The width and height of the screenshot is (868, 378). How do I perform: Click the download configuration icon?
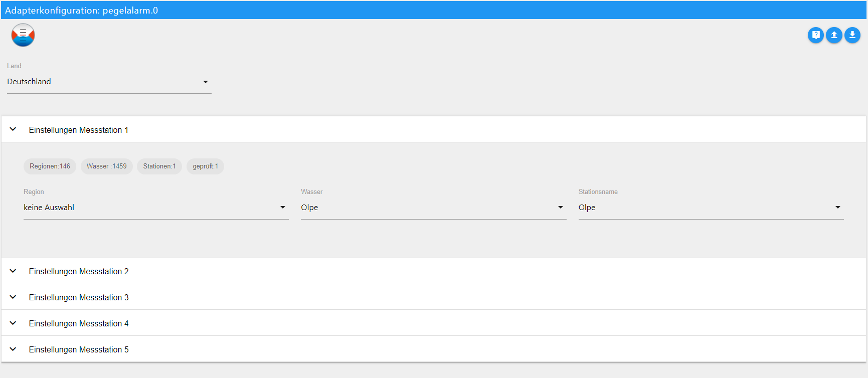(x=852, y=35)
